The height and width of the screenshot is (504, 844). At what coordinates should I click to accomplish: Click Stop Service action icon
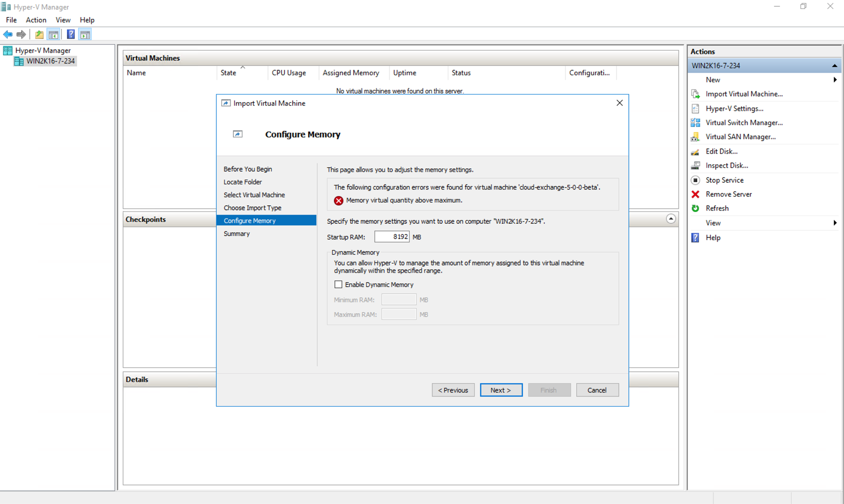[696, 180]
